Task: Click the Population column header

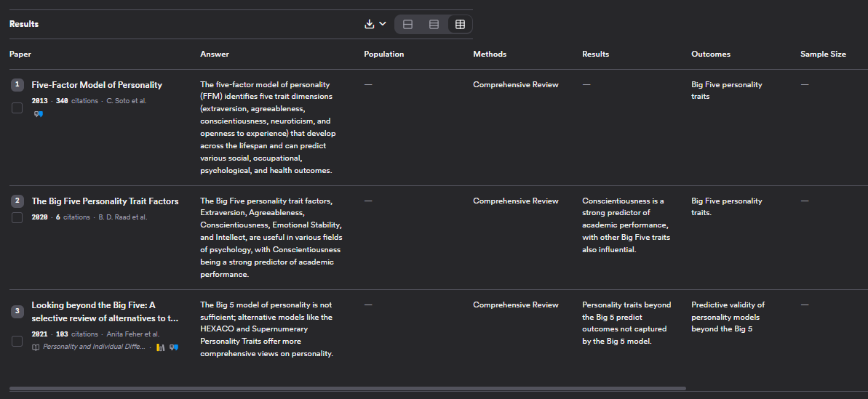Action: (383, 55)
